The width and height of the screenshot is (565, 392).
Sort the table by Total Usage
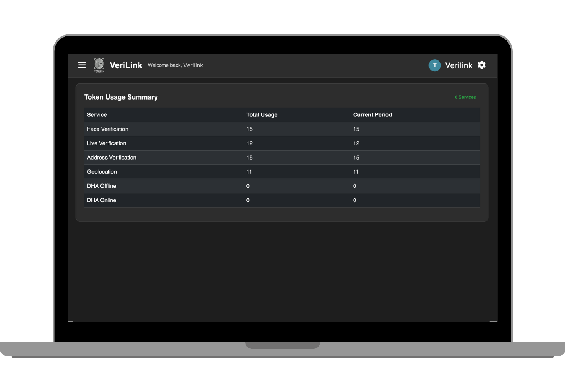[x=262, y=114]
